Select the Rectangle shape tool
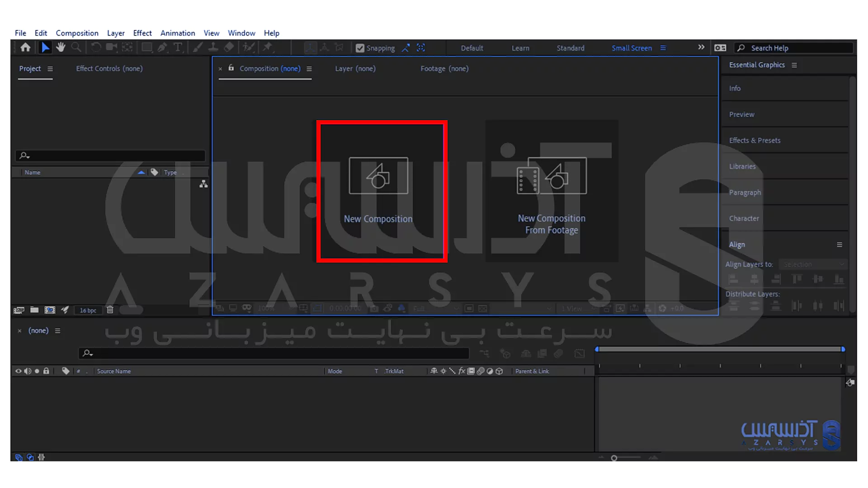This screenshot has height=488, width=868. 146,47
